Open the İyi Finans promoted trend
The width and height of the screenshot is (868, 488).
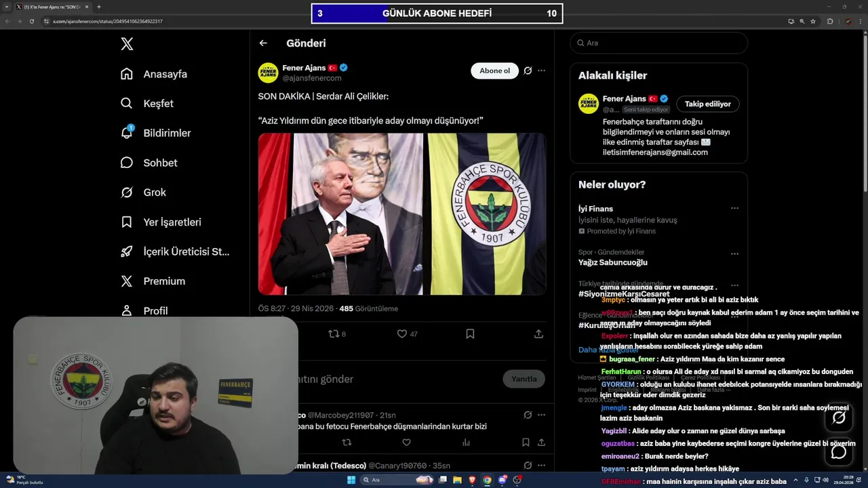click(x=595, y=209)
